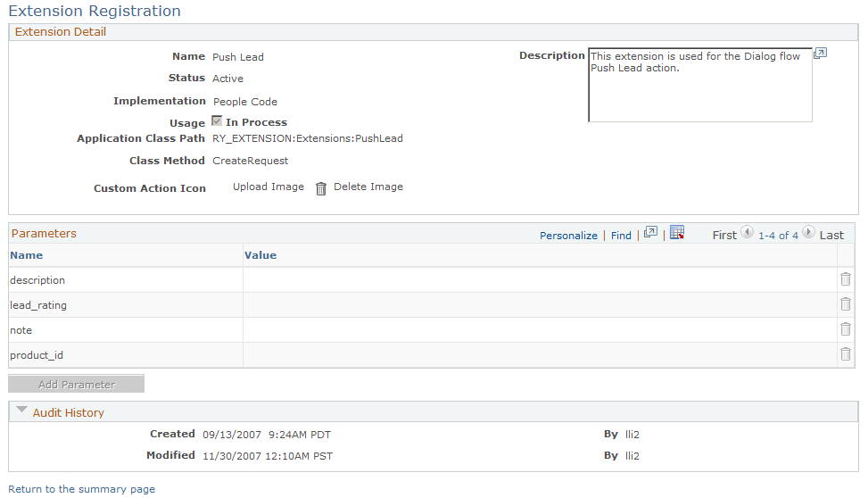The height and width of the screenshot is (498, 868).
Task: Toggle the In Process usage checkbox
Action: click(x=217, y=121)
